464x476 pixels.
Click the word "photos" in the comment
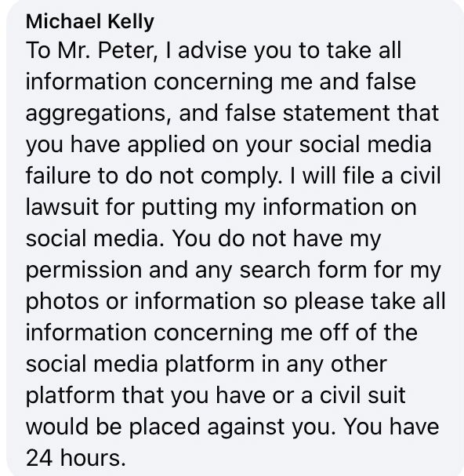pyautogui.click(x=62, y=303)
